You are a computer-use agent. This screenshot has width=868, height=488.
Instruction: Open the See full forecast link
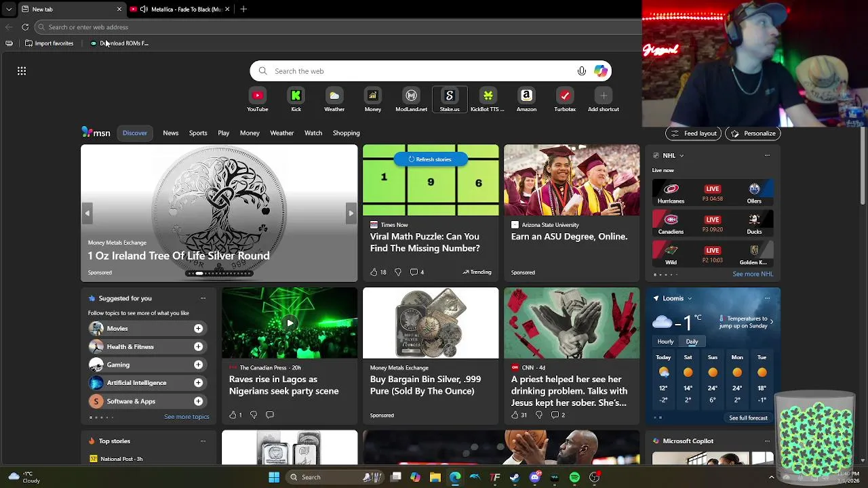coord(748,418)
